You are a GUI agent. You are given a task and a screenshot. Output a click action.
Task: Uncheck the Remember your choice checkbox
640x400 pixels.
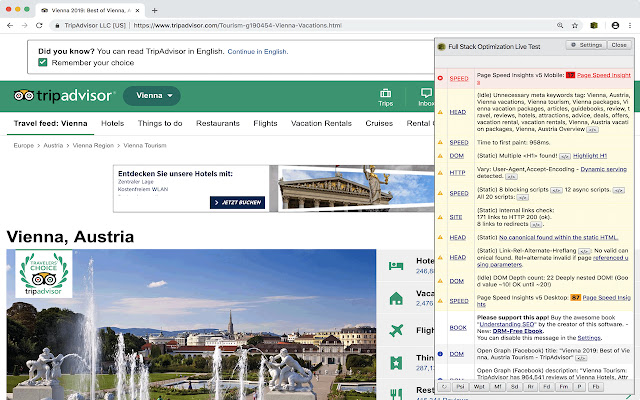click(43, 62)
